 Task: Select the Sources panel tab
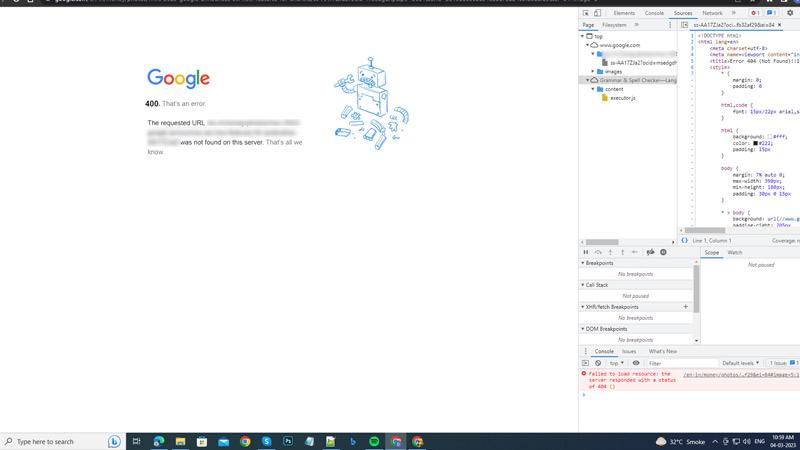click(683, 13)
